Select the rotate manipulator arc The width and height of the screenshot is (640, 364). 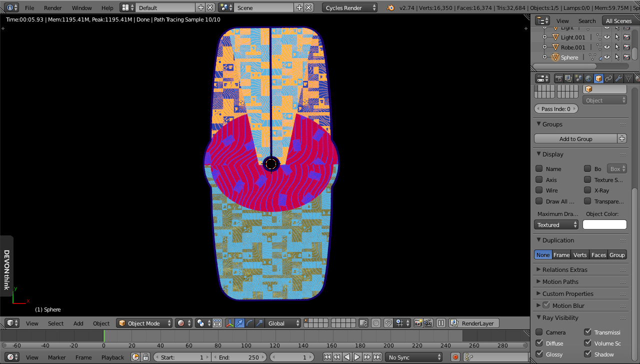pos(249,323)
